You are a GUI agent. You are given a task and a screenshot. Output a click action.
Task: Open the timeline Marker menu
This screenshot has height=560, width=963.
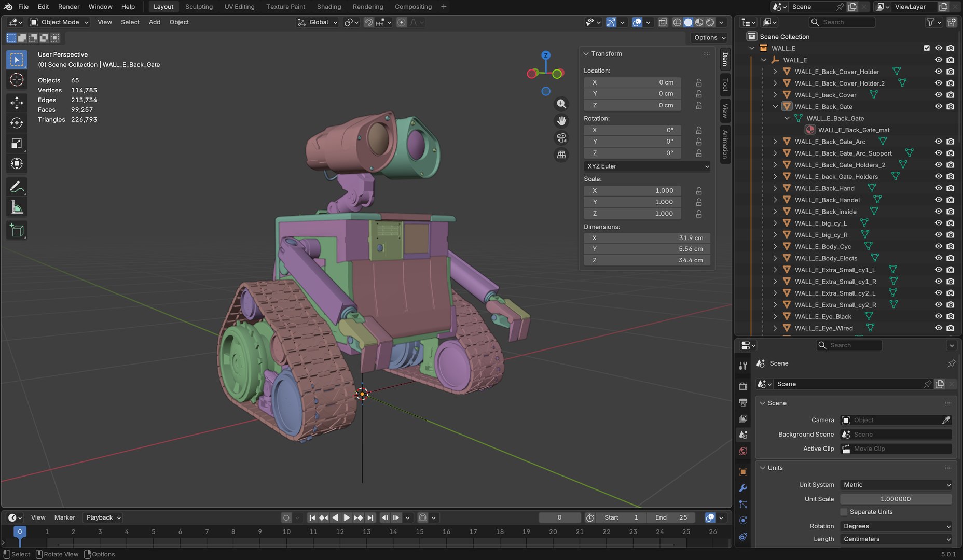64,517
